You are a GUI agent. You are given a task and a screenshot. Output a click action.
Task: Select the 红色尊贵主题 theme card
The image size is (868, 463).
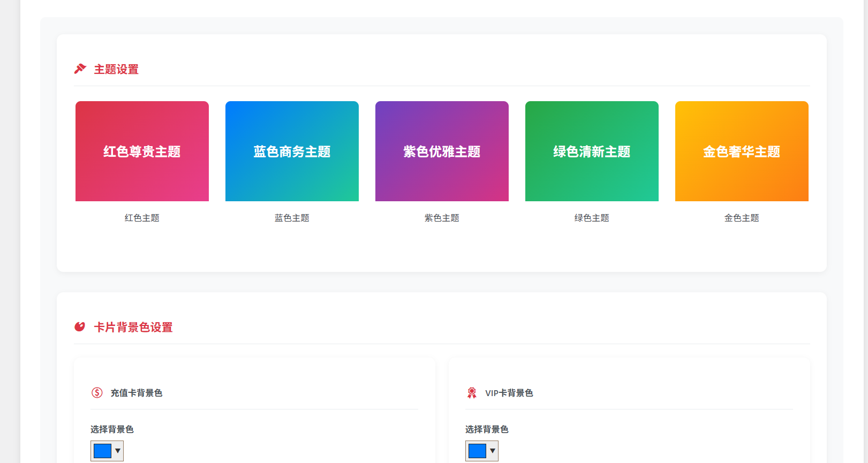click(142, 151)
